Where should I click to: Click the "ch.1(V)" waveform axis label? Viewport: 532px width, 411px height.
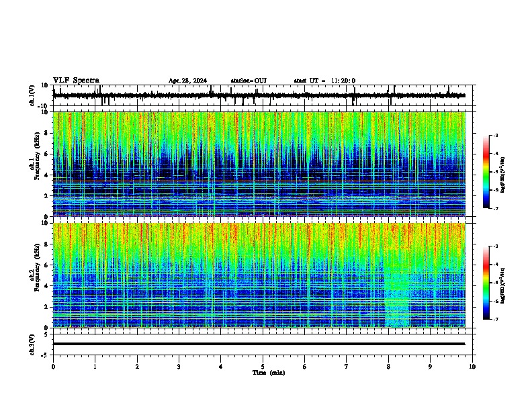[32, 95]
